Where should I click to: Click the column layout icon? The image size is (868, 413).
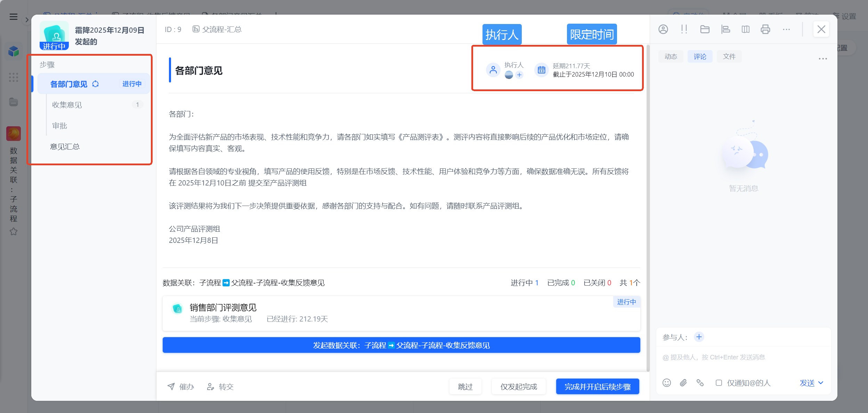[746, 29]
